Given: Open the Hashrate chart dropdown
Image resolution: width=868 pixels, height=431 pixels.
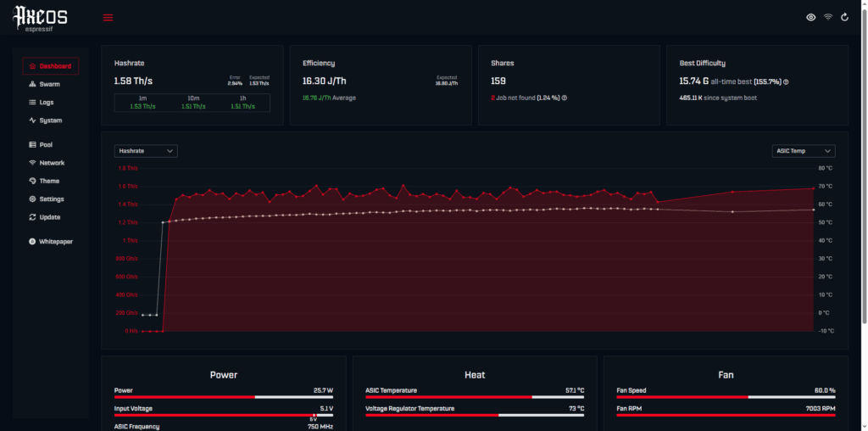Looking at the screenshot, I should [x=146, y=151].
